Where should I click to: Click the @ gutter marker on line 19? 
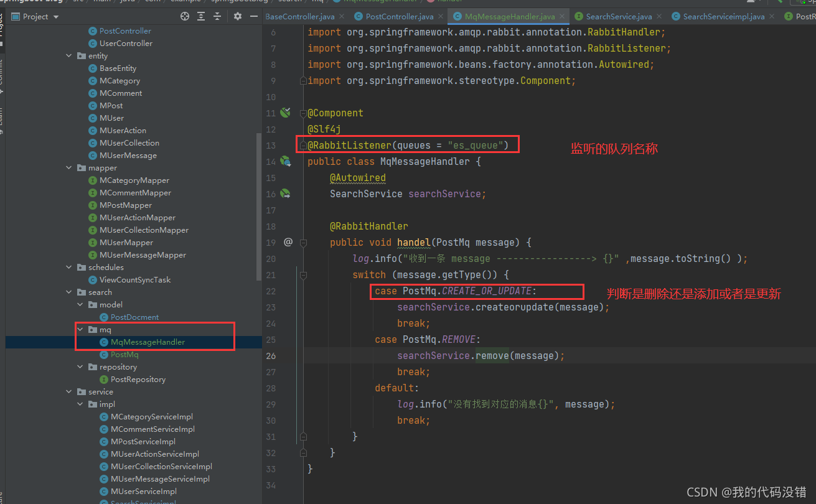click(x=288, y=242)
